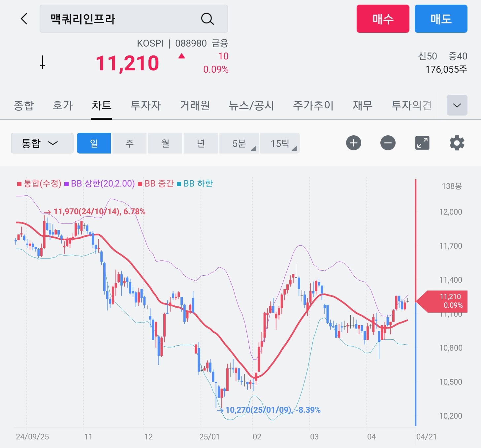Tap the search magnifier icon

208,19
